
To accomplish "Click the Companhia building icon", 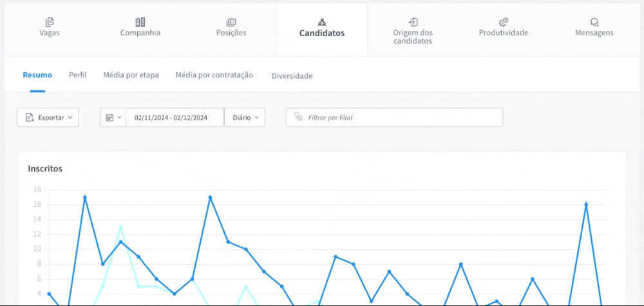I will [x=140, y=22].
